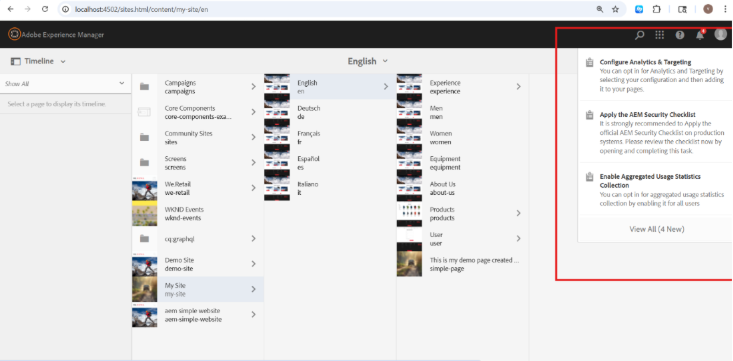Open Apply the AEM Security Checklist notification
Viewport: 733px width, 361px height.
point(655,132)
